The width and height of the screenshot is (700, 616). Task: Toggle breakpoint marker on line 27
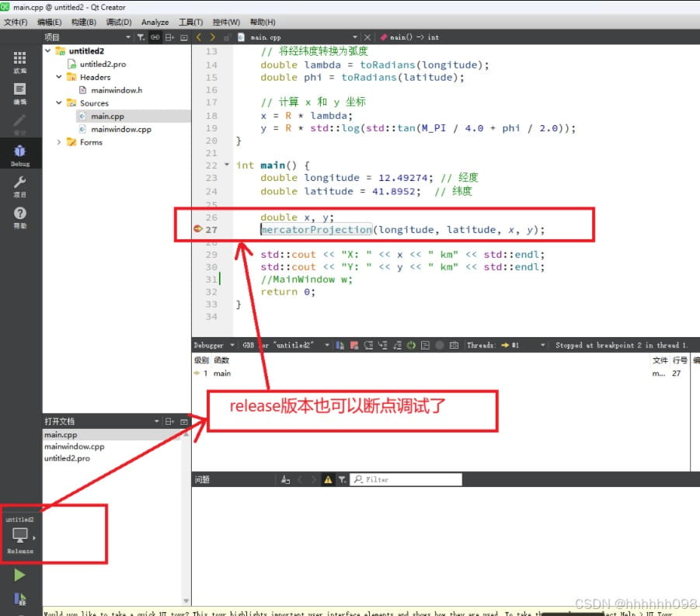click(x=198, y=230)
